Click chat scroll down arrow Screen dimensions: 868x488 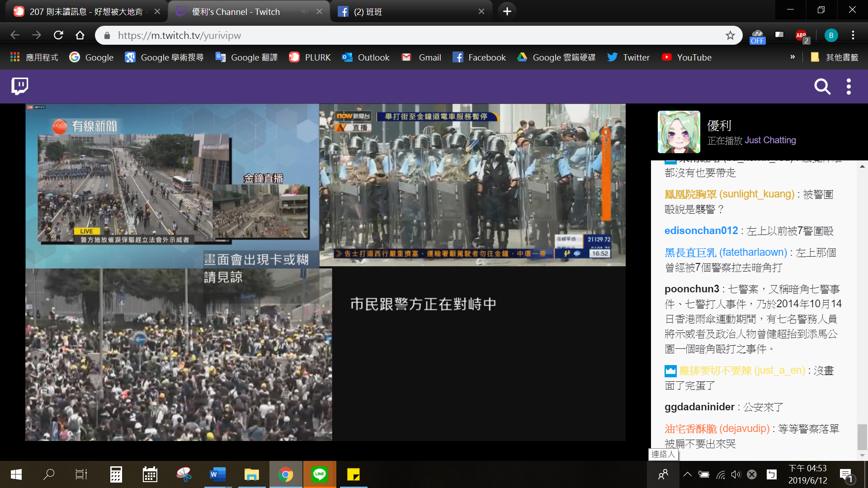pyautogui.click(x=862, y=455)
